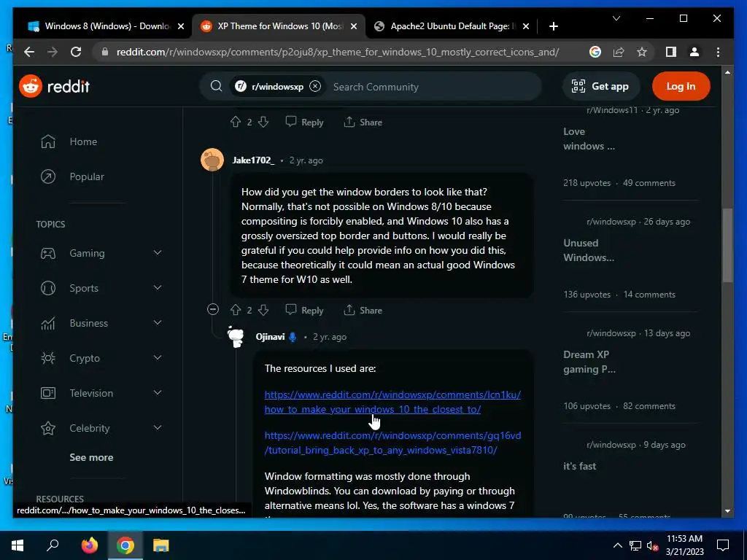This screenshot has width=747, height=560.
Task: Click the Business chart icon
Action: 47,323
